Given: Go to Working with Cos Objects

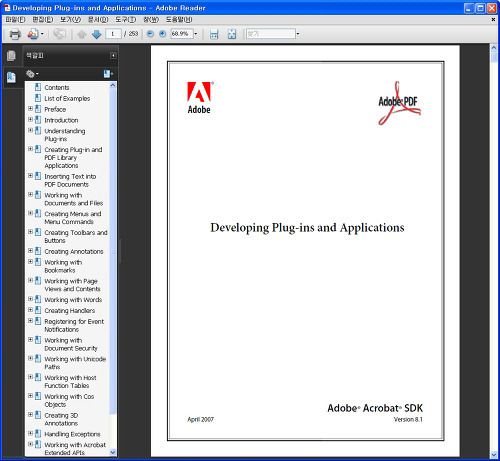Looking at the screenshot, I should [x=69, y=400].
